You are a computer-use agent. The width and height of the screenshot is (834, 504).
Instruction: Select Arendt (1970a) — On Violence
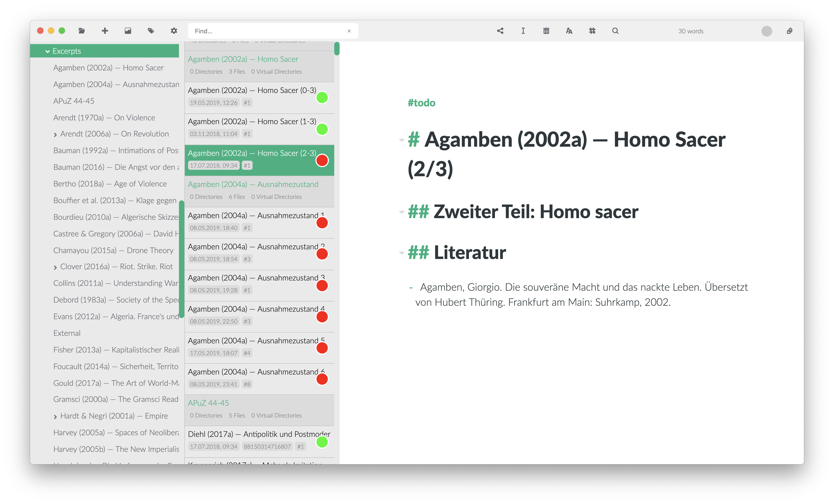point(104,117)
